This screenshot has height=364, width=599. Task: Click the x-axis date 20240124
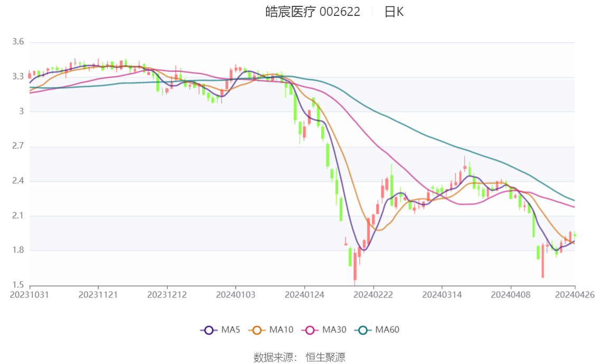point(304,295)
